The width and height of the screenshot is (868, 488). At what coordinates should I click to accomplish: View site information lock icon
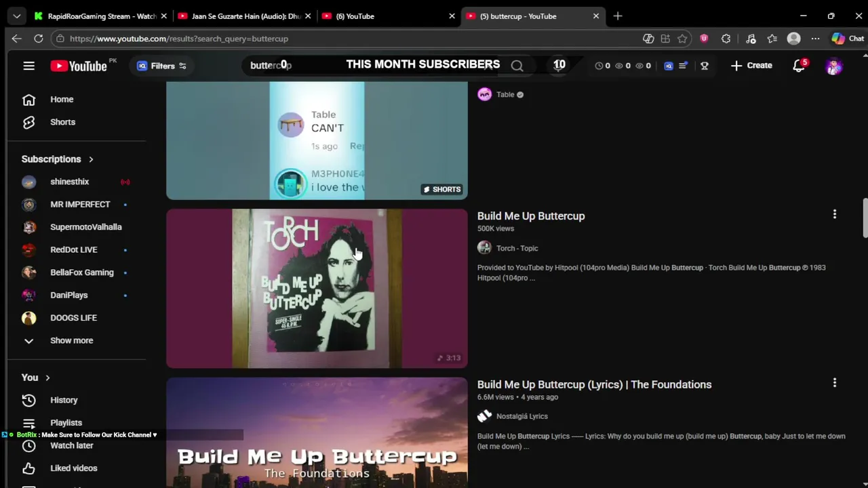coord(60,39)
